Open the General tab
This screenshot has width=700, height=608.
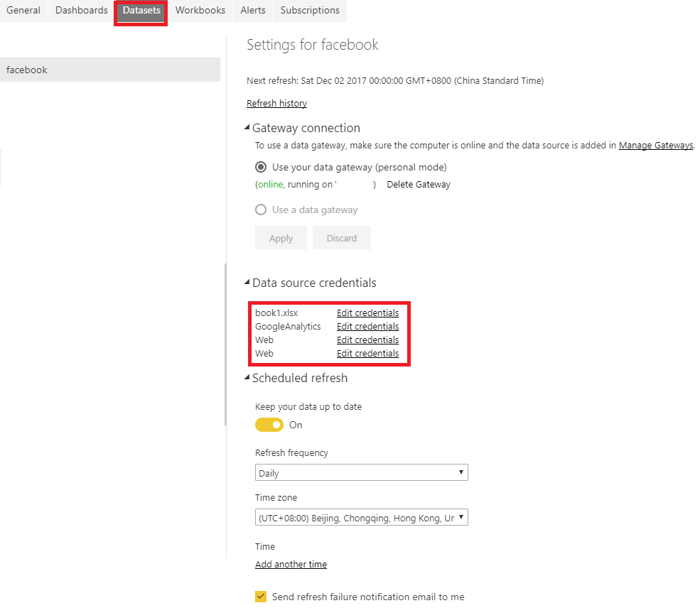point(23,10)
